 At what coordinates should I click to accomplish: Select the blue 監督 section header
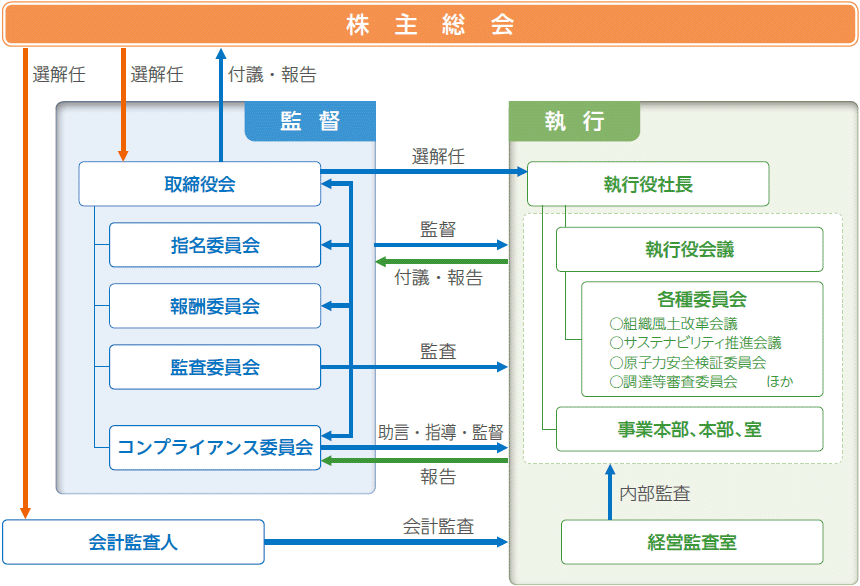[x=310, y=121]
